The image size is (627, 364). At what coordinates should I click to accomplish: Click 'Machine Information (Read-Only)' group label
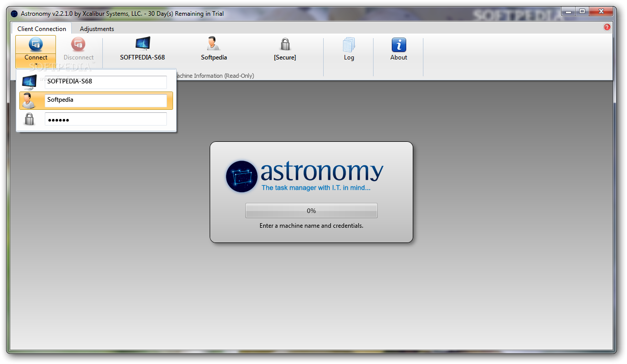click(214, 76)
